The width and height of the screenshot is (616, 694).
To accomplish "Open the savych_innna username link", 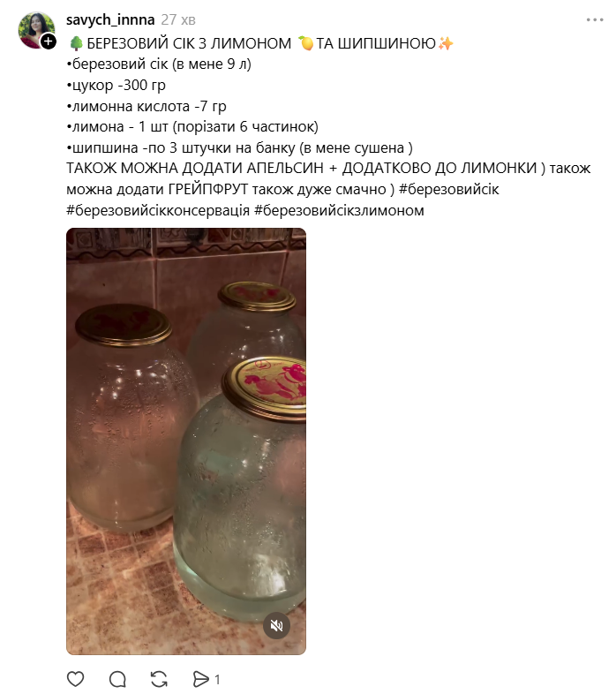I will click(x=110, y=20).
